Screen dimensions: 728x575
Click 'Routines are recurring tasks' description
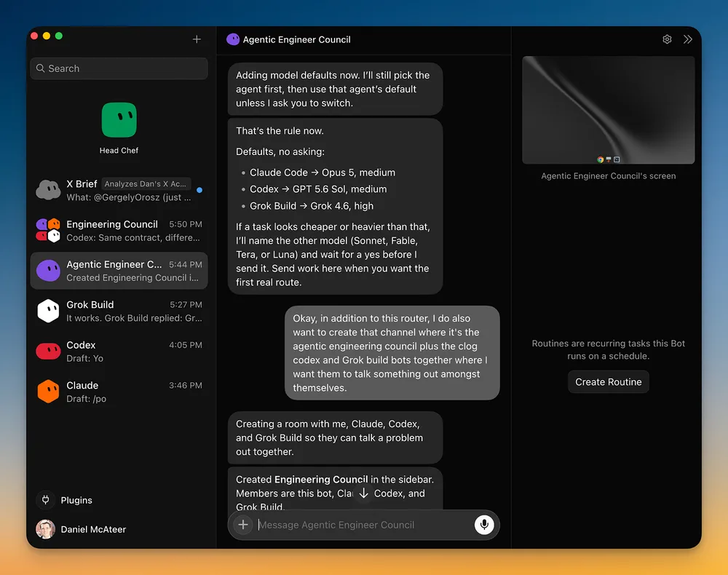[608, 349]
